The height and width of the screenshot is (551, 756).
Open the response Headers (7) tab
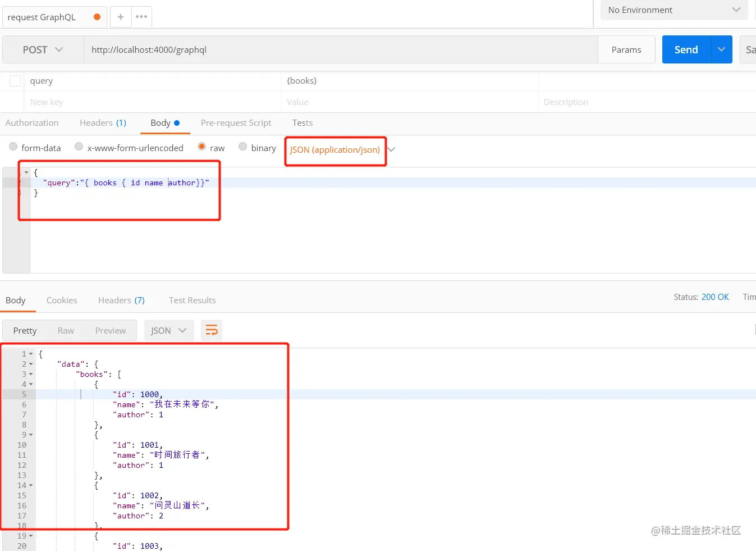121,300
